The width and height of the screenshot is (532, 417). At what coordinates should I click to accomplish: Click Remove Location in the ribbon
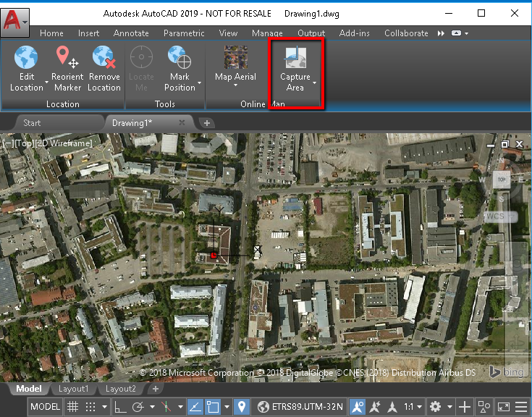[x=104, y=69]
